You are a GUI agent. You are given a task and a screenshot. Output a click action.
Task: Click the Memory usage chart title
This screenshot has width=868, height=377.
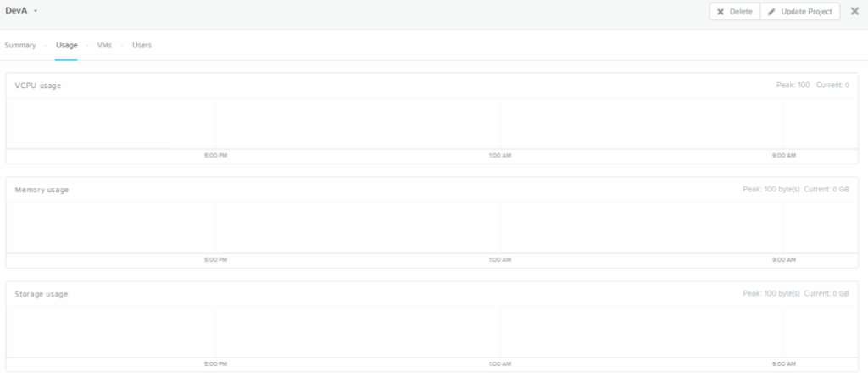(42, 190)
